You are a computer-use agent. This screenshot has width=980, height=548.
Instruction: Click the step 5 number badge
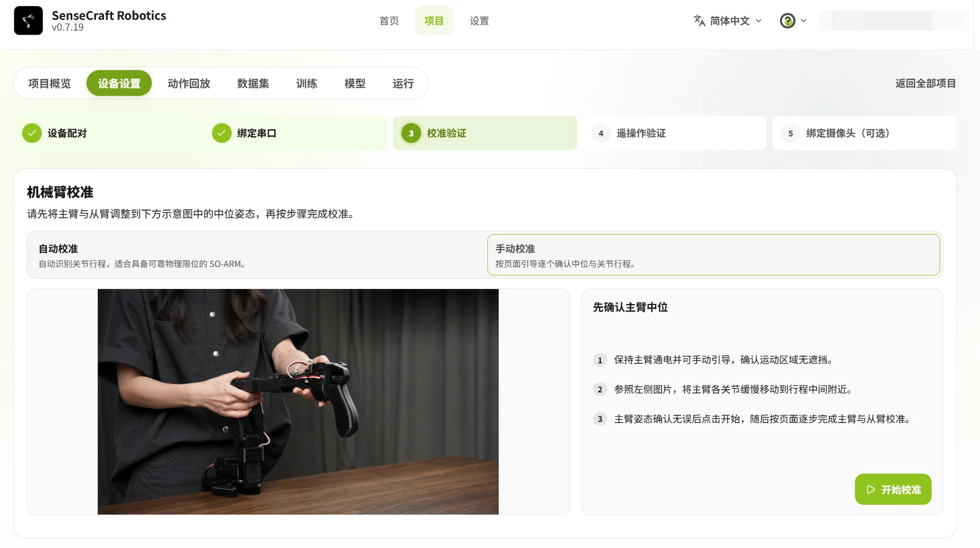(x=791, y=133)
